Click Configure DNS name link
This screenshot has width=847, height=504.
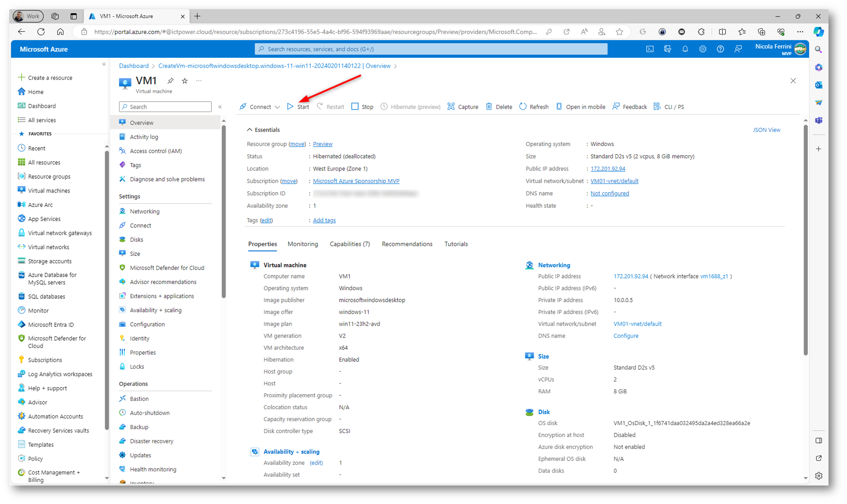(x=626, y=336)
